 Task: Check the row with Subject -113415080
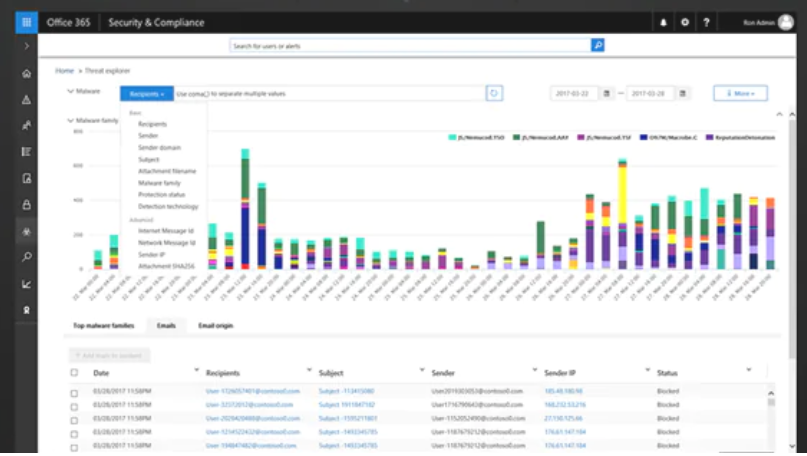click(x=74, y=393)
